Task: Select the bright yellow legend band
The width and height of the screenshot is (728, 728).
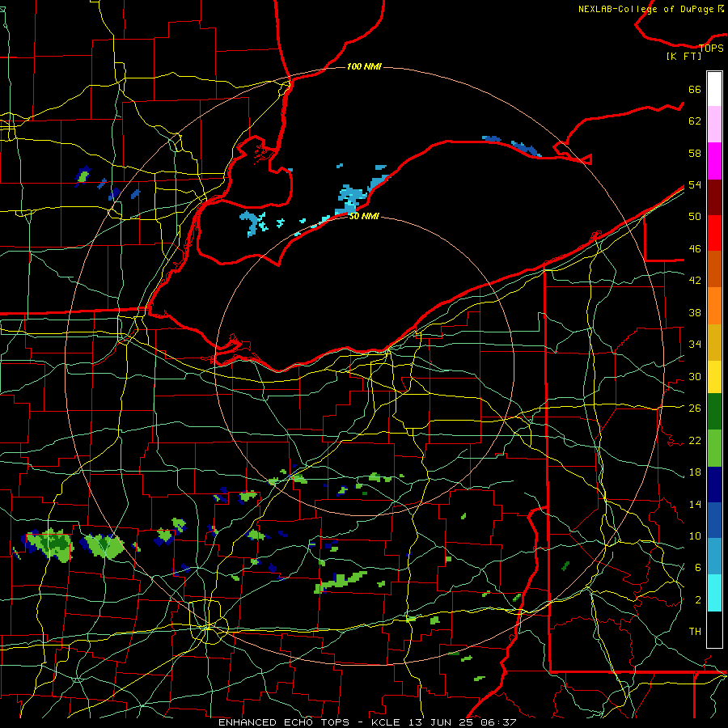Action: (x=714, y=377)
